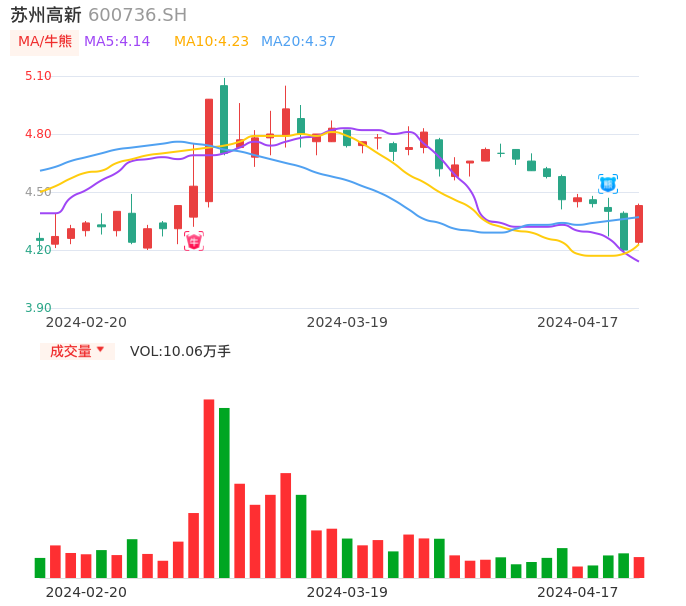Click the 600736.SH stock code

pos(137,15)
